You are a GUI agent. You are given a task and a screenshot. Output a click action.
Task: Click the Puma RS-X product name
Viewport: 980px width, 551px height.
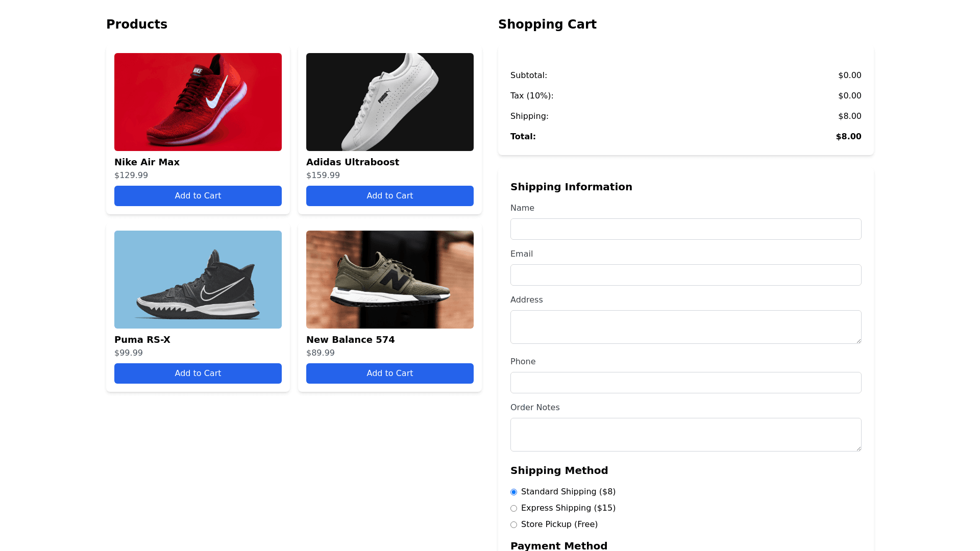coord(142,340)
